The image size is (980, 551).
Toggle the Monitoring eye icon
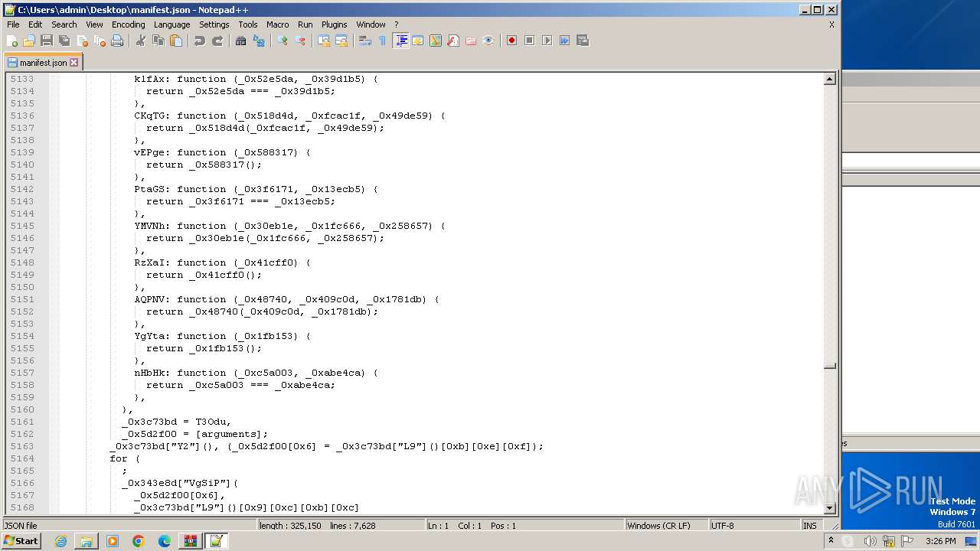[488, 41]
